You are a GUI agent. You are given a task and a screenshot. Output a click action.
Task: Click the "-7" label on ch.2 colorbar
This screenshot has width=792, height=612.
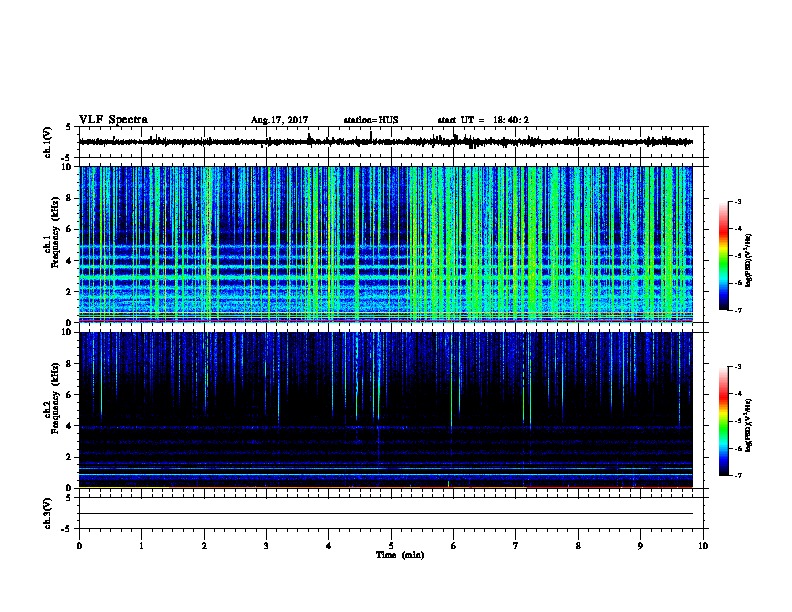coord(737,475)
